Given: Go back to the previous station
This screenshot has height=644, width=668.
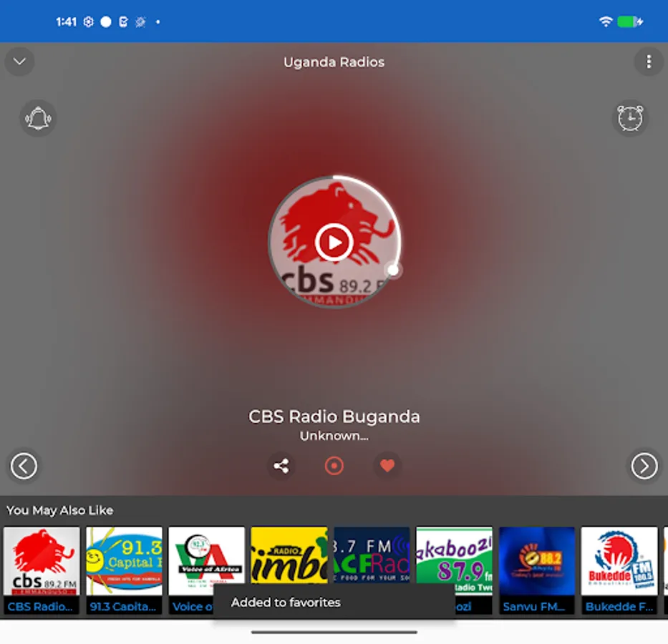Looking at the screenshot, I should coord(24,466).
